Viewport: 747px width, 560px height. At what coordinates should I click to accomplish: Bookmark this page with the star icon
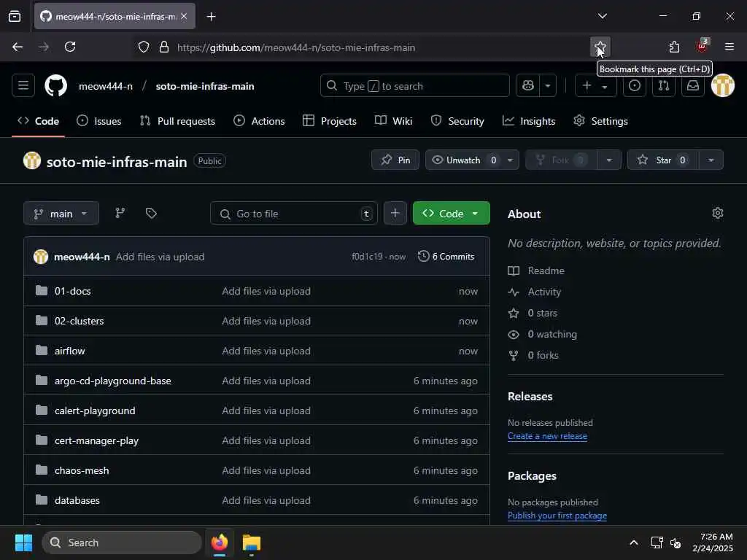[600, 47]
